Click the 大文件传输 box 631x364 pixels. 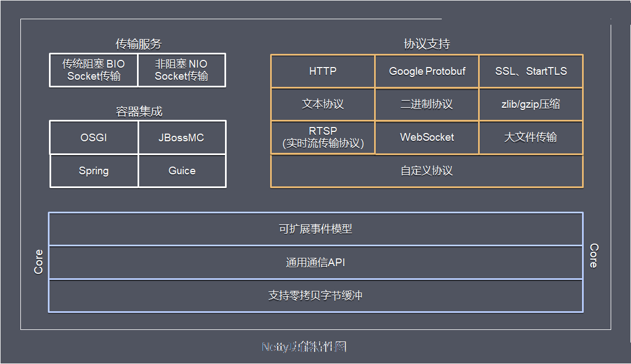531,137
